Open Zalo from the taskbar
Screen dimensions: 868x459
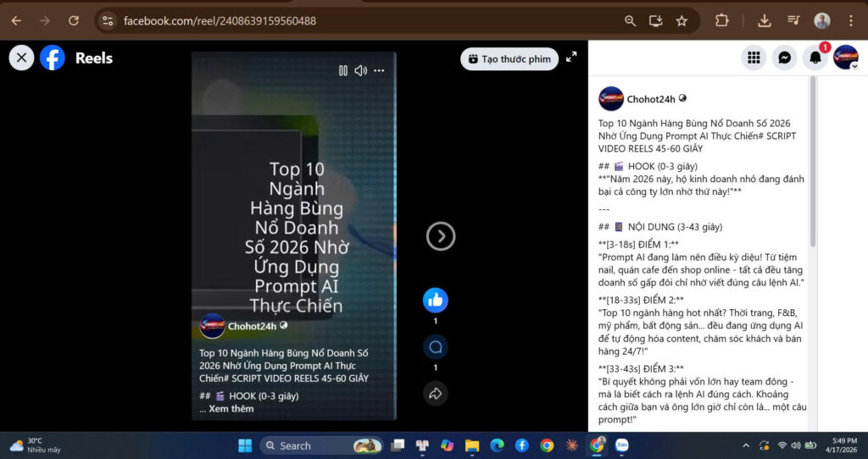point(621,445)
